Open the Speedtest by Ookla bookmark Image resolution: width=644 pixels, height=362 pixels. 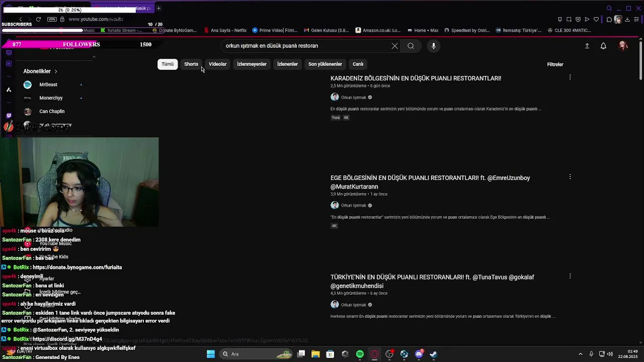pos(467,30)
